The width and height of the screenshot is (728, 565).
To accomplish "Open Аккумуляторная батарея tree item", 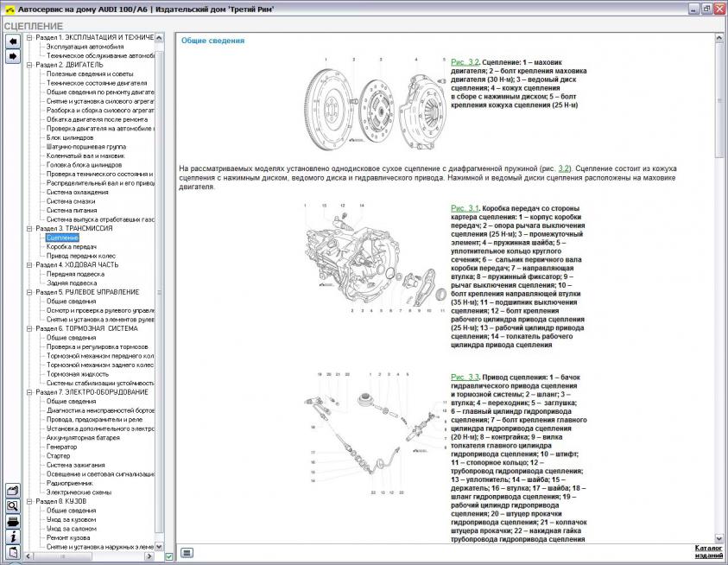I will pyautogui.click(x=83, y=438).
